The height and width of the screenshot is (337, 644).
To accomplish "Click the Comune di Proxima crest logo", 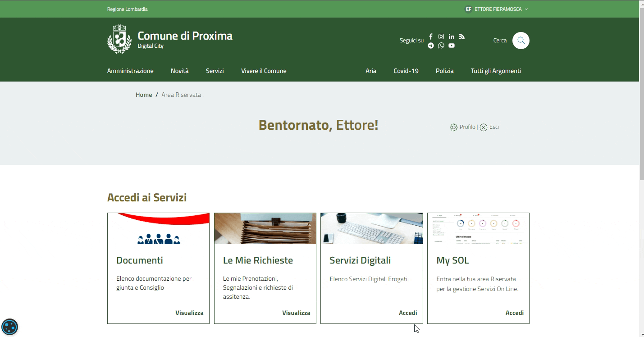I will pos(119,39).
